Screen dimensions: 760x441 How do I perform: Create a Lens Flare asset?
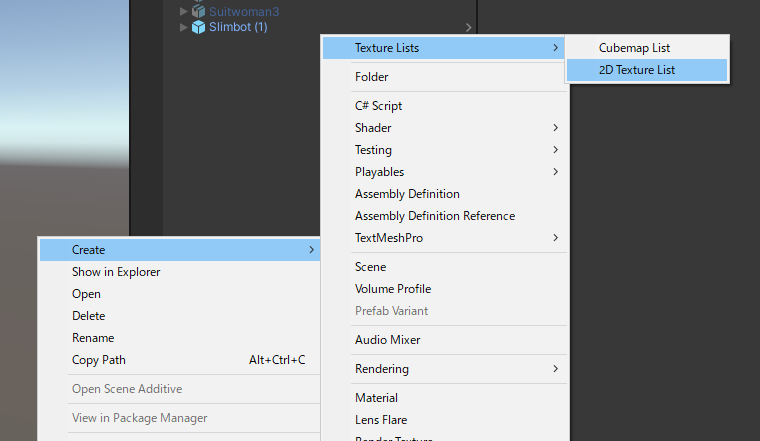pos(445,420)
